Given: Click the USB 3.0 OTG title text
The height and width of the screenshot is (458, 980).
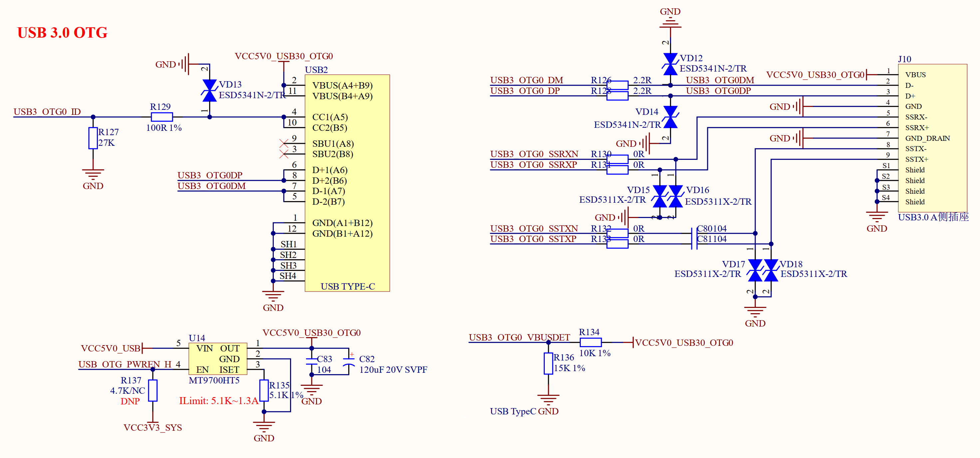Looking at the screenshot, I should 62,33.
